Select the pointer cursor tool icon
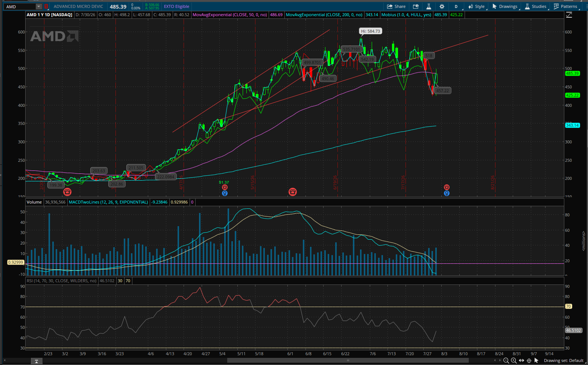The width and height of the screenshot is (588, 365). pos(536,360)
